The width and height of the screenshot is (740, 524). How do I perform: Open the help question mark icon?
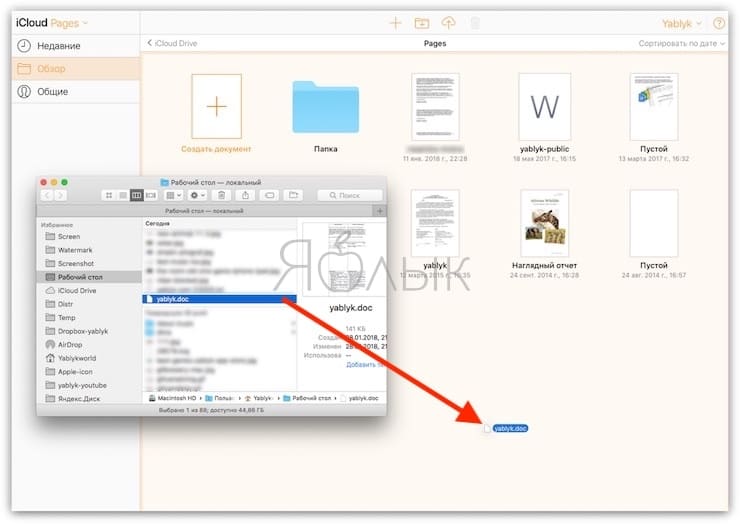tap(718, 23)
